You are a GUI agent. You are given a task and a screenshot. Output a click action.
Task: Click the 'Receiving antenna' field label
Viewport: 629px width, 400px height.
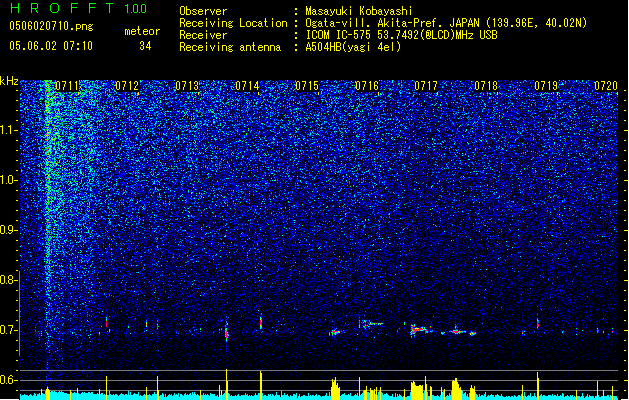pos(230,47)
